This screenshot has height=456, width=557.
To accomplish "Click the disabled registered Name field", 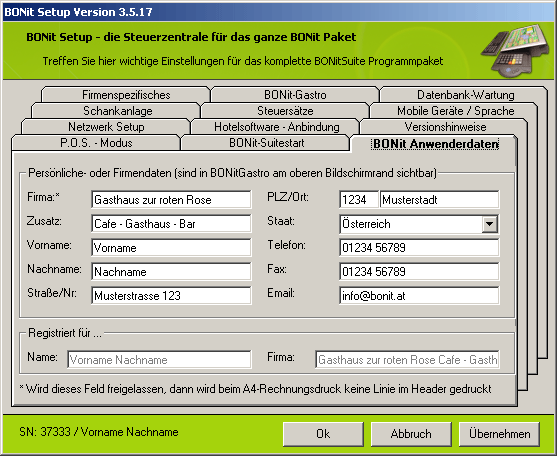I will coord(159,359).
